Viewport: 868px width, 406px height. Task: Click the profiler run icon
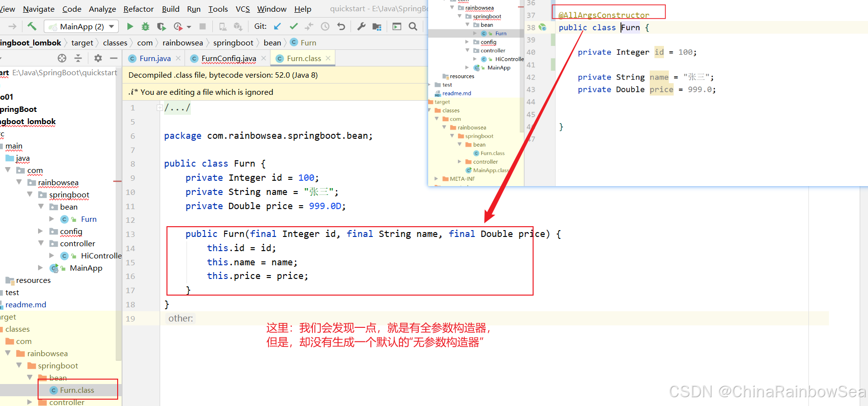[x=178, y=26]
